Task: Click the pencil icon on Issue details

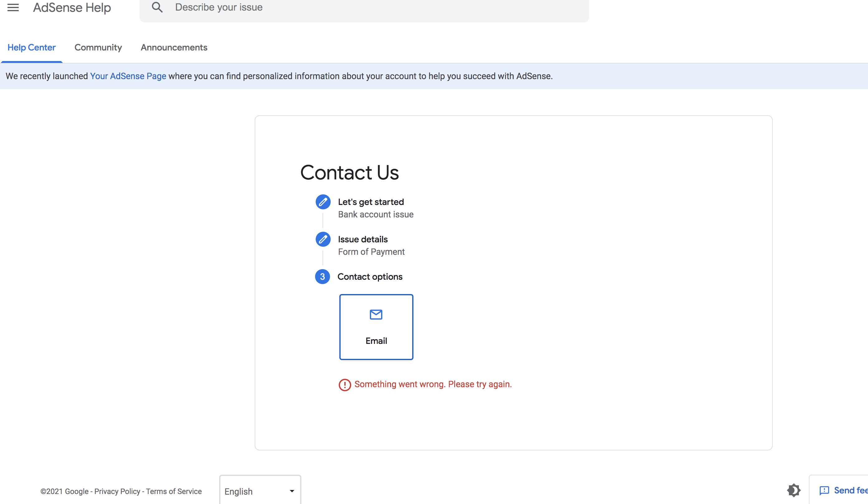Action: 323,239
